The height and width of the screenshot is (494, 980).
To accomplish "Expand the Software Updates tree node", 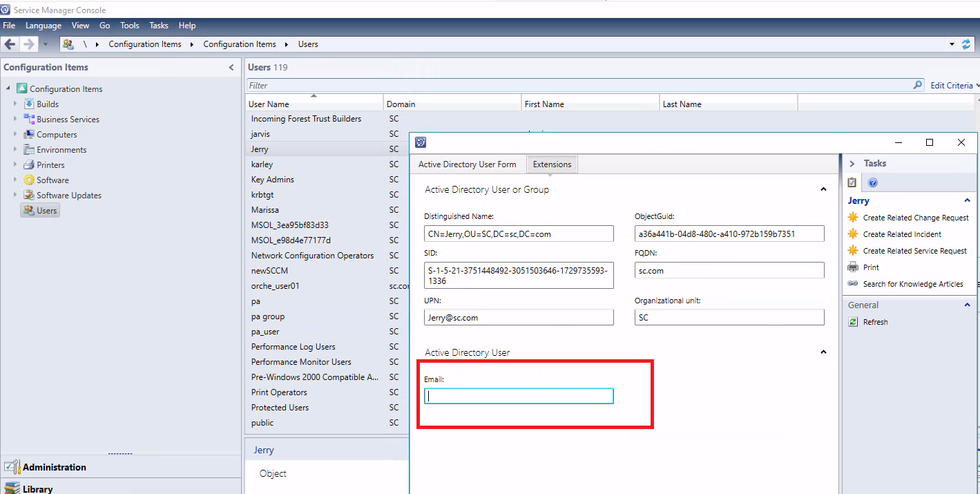I will pyautogui.click(x=16, y=195).
